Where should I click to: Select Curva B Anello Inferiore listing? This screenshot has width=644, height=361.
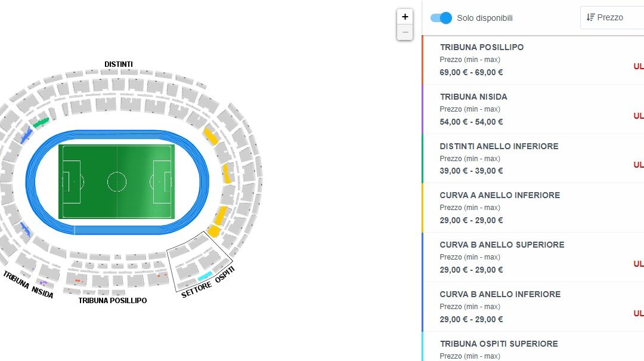point(533,307)
